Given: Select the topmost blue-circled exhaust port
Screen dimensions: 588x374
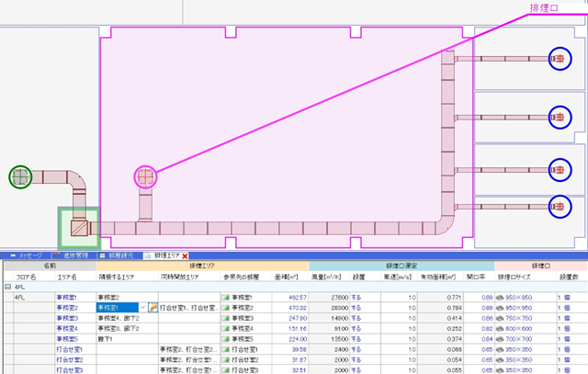Looking at the screenshot, I should tap(560, 60).
